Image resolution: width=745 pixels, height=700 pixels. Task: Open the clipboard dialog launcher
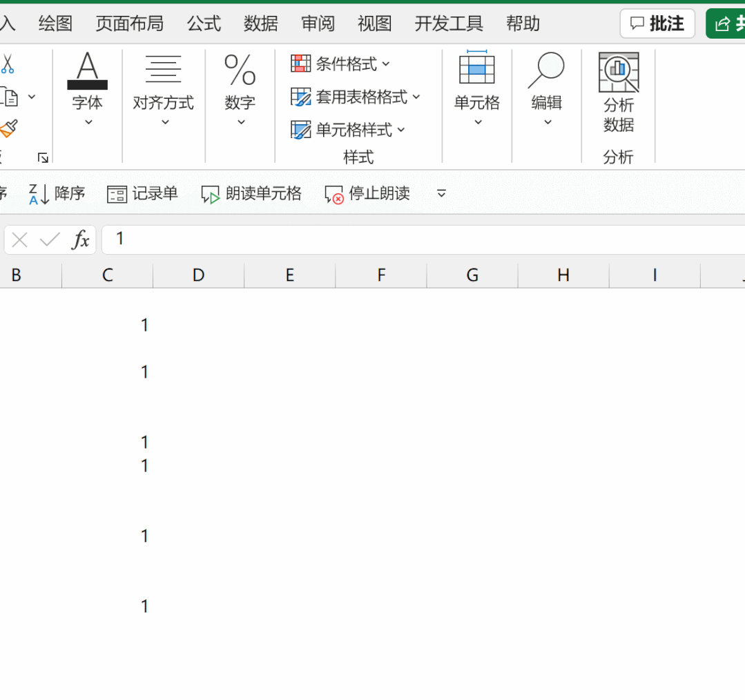tap(43, 157)
